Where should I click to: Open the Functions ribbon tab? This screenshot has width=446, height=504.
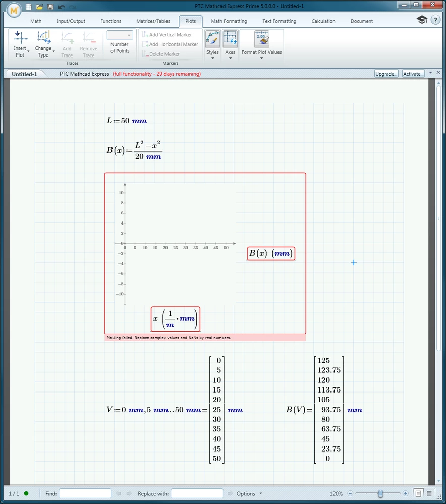coord(110,21)
